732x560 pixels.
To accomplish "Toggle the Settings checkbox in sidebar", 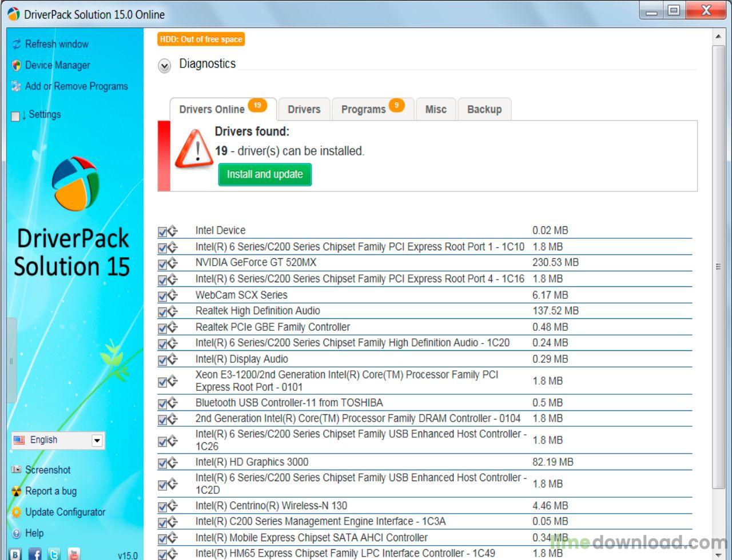I will [15, 116].
